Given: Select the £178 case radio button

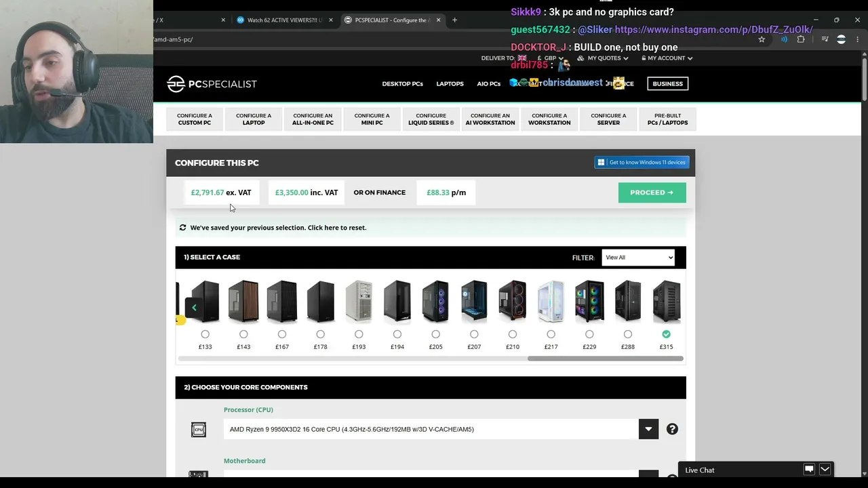Looking at the screenshot, I should click(x=320, y=334).
